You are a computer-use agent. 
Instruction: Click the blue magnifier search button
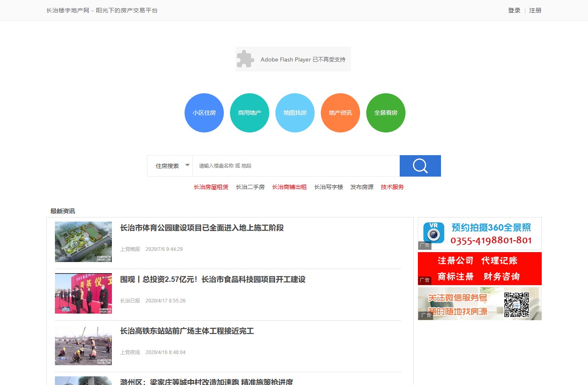coord(420,166)
